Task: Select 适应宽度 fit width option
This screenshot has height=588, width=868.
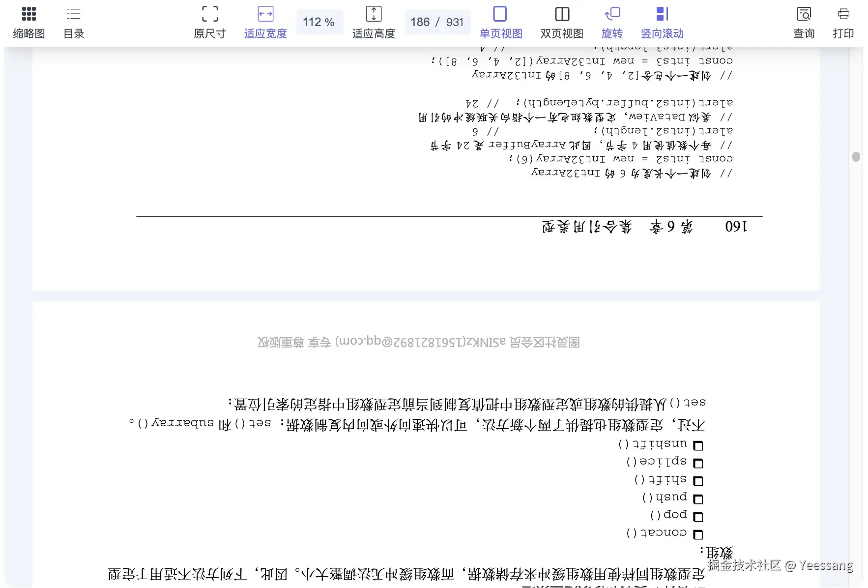Action: 265,22
